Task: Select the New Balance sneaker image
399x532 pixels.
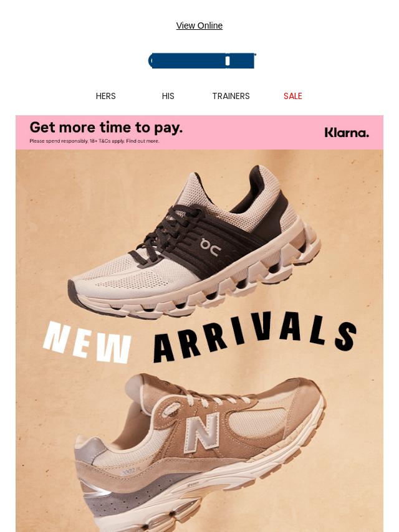Action: [x=199, y=453]
